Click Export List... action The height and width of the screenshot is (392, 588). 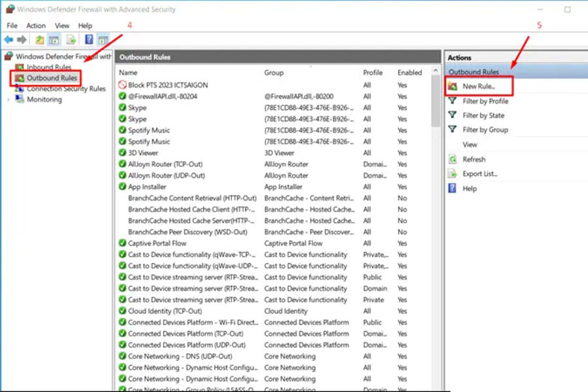(x=480, y=174)
